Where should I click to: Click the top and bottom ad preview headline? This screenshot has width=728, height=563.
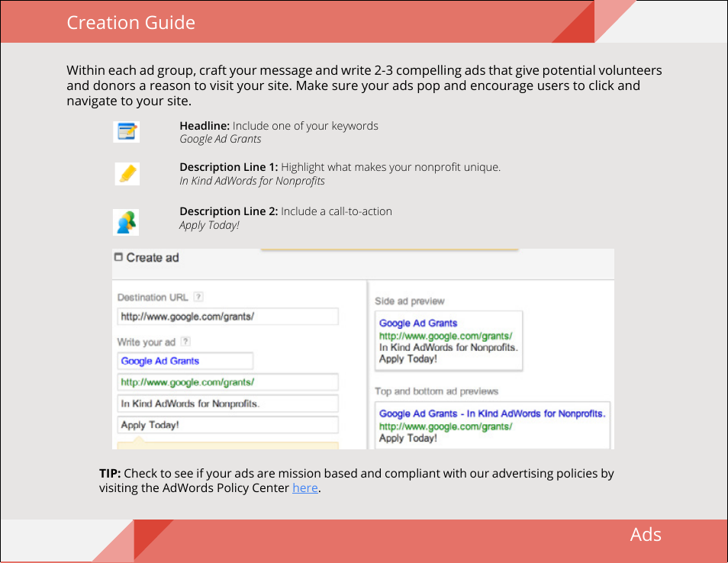pyautogui.click(x=492, y=413)
